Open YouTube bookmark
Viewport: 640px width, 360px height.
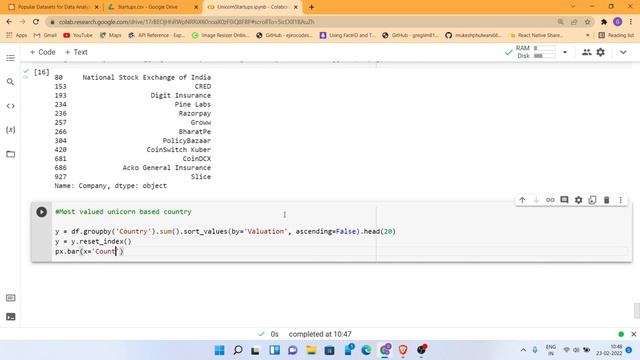click(78, 36)
